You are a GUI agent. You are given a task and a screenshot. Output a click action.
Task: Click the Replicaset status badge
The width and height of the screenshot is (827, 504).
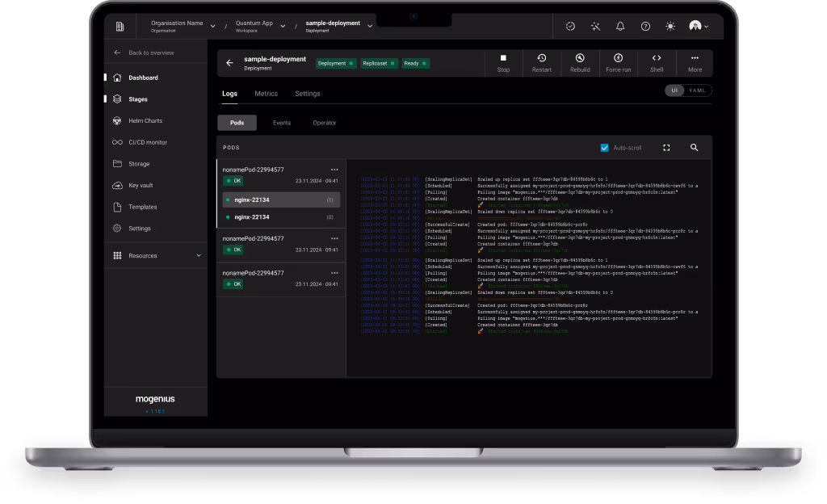coord(379,63)
